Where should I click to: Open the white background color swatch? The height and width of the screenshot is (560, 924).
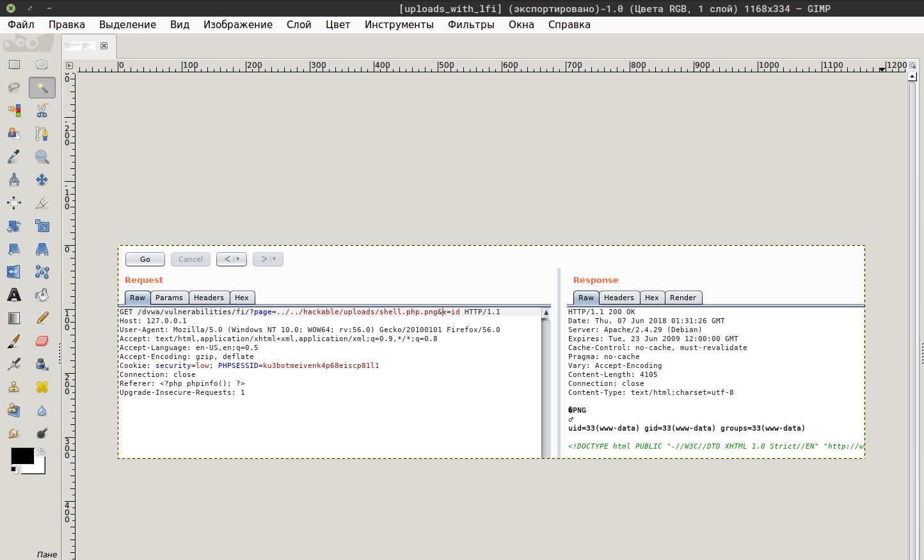coord(40,468)
